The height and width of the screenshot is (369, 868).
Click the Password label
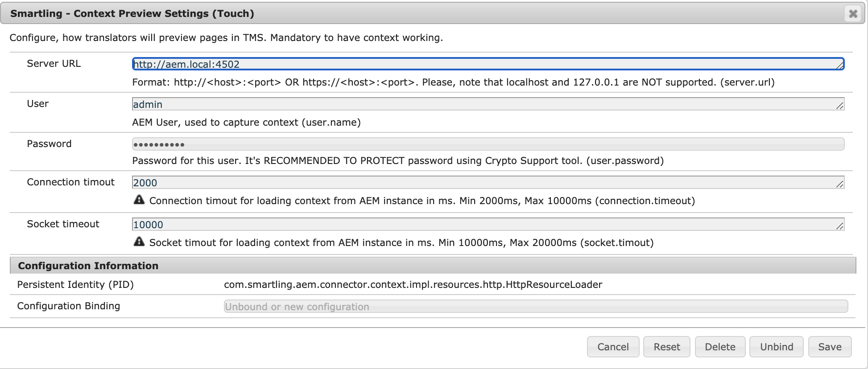49,144
